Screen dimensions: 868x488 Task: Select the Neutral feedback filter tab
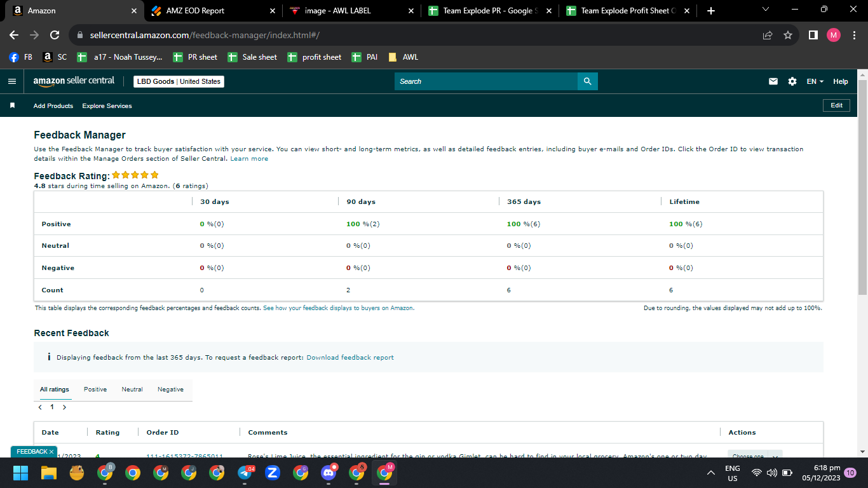pos(132,390)
